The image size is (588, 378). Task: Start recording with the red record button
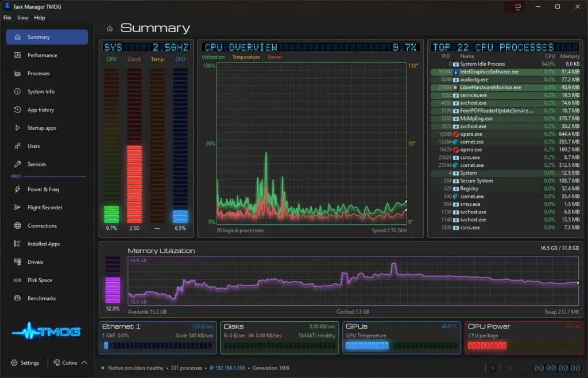point(493,368)
